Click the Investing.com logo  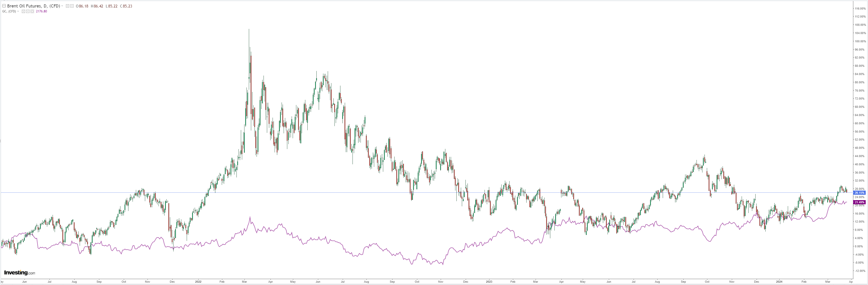20,273
